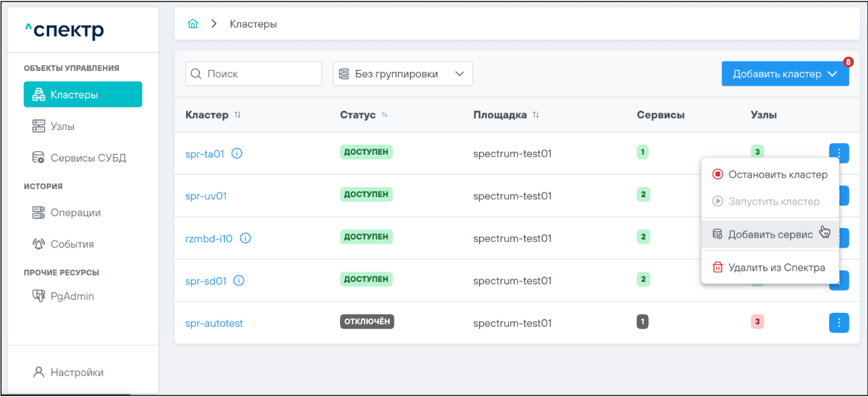Open the spr-uv01 cluster link
The height and width of the screenshot is (397, 868).
tap(206, 196)
